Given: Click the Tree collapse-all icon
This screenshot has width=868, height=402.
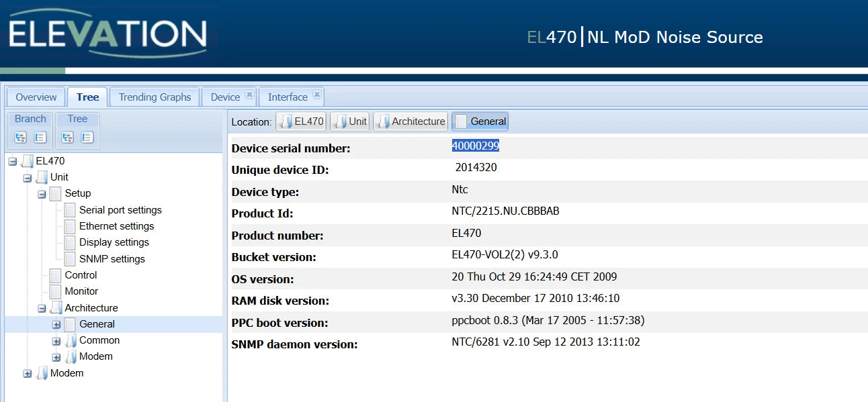Looking at the screenshot, I should pos(87,138).
